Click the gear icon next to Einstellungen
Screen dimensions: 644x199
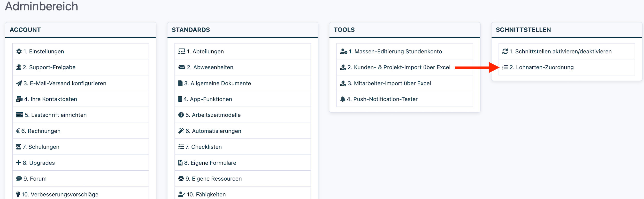pos(19,51)
